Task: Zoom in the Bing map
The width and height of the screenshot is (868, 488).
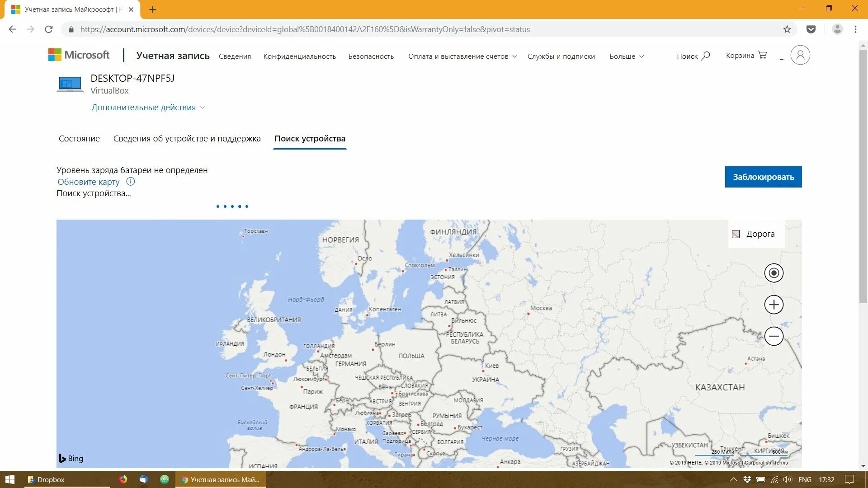Action: [x=774, y=305]
